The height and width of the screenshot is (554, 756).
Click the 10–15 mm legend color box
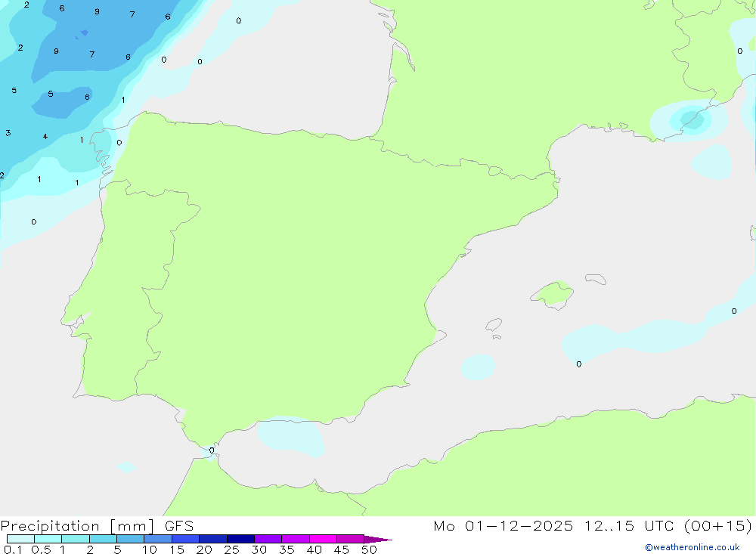click(x=158, y=539)
